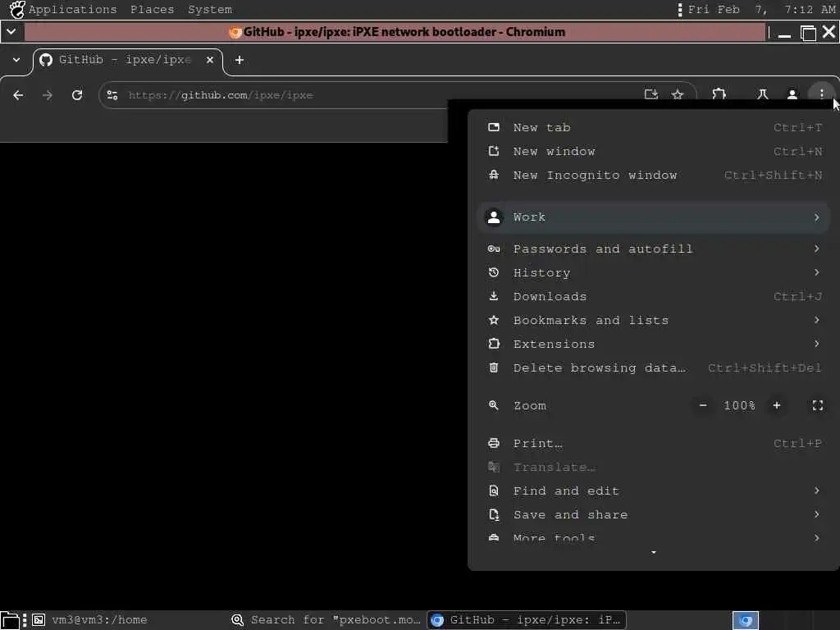The width and height of the screenshot is (840, 630).
Task: Click the install app icon in address bar
Action: (x=651, y=95)
